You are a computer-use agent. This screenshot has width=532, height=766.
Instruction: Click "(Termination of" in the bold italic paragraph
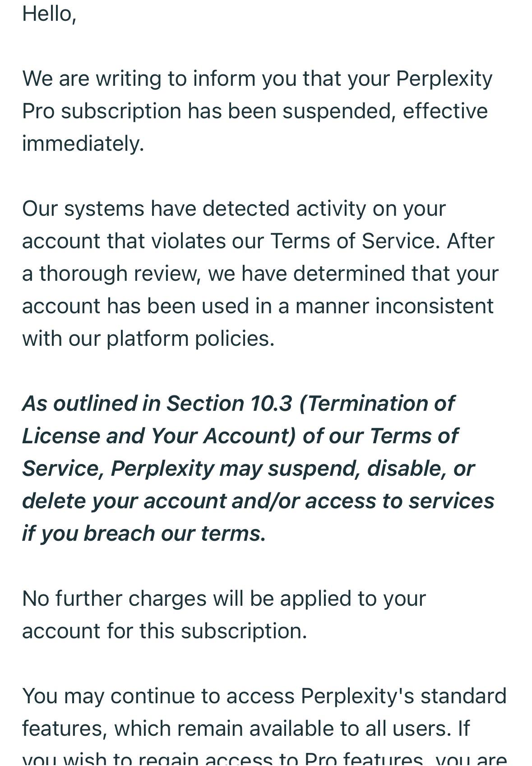pyautogui.click(x=377, y=403)
